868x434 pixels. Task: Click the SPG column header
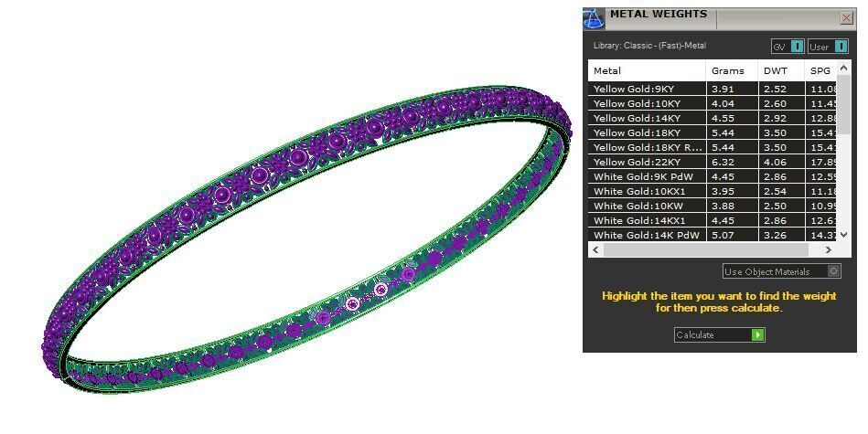[x=820, y=70]
